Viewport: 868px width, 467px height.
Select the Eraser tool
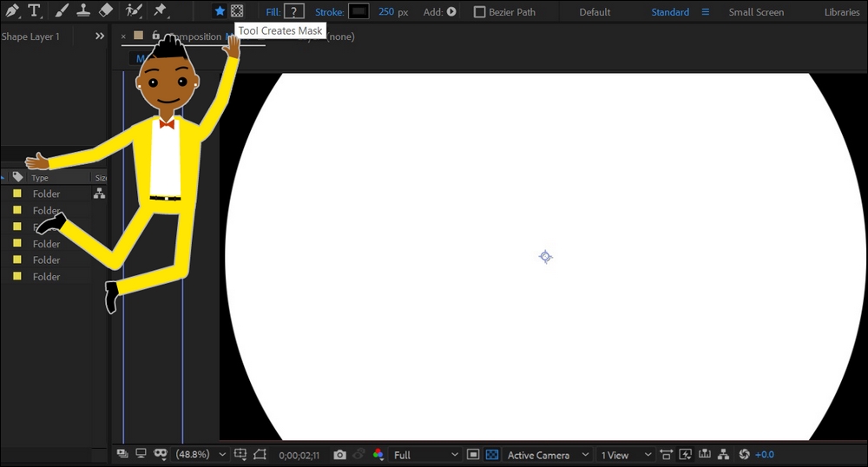click(x=105, y=10)
